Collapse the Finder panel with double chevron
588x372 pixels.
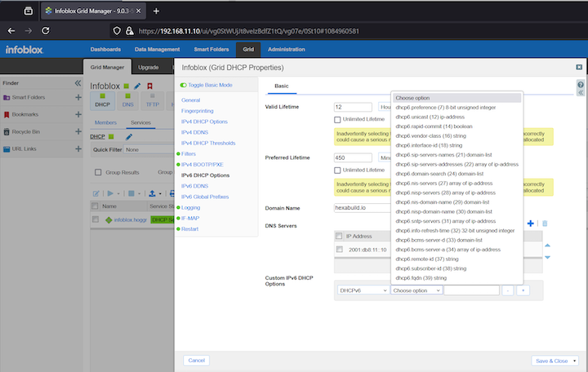(78, 83)
